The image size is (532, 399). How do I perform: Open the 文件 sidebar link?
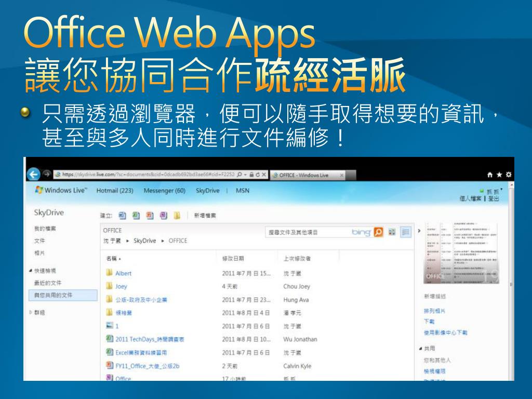[x=39, y=241]
